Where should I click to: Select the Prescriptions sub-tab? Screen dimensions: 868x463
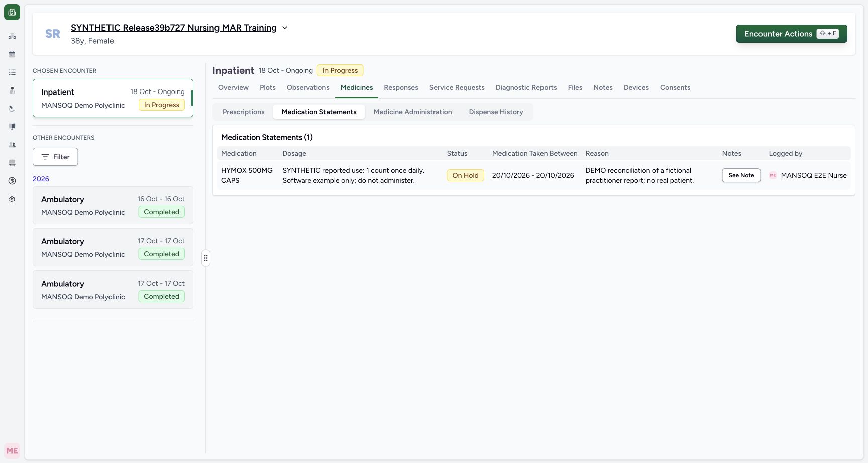244,112
